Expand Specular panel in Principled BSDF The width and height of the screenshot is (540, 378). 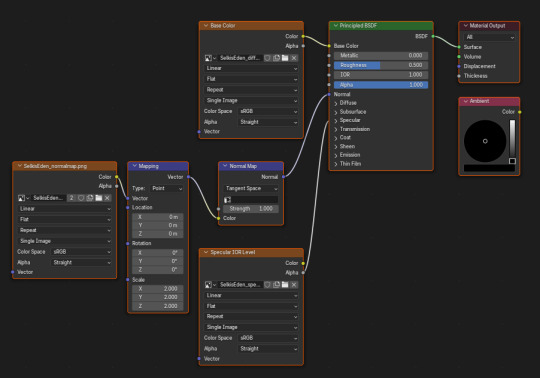[336, 120]
